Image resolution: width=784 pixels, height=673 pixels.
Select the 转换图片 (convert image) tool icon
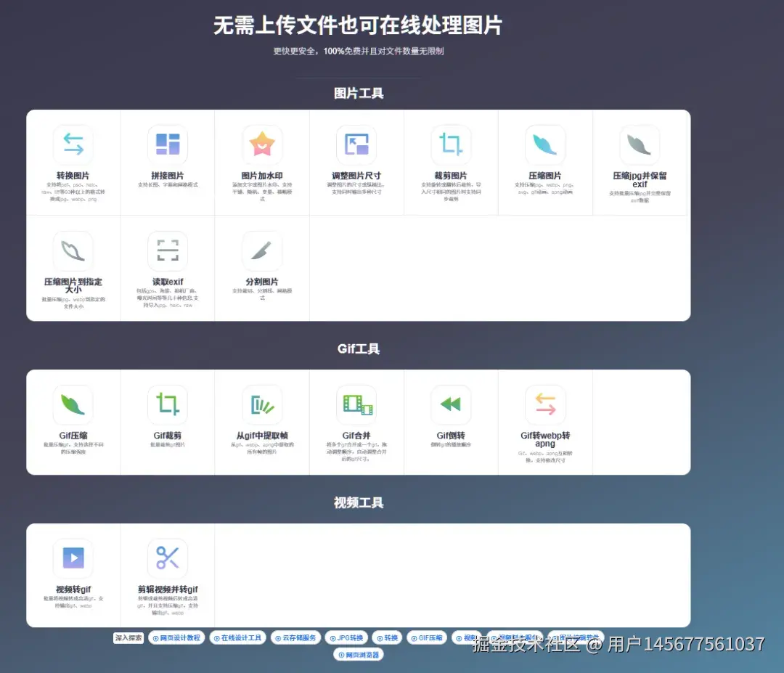[72, 144]
